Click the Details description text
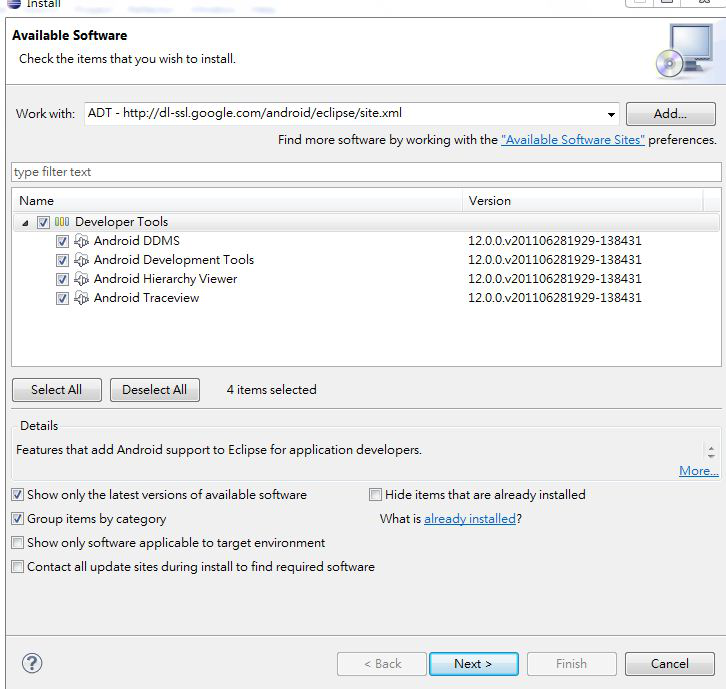 [x=219, y=450]
